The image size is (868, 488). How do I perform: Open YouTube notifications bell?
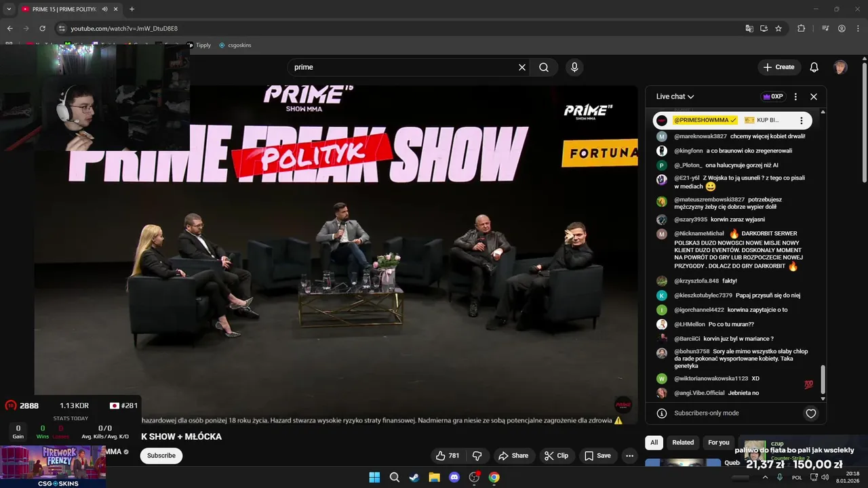click(814, 67)
